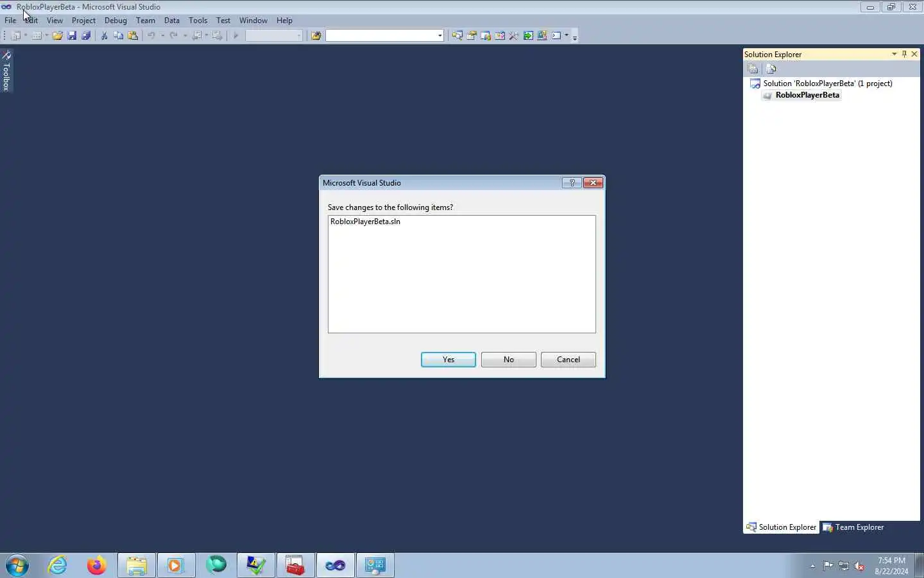Click the Command Window toolbar icon
Viewport: 924px width, 578px height.
coord(556,36)
